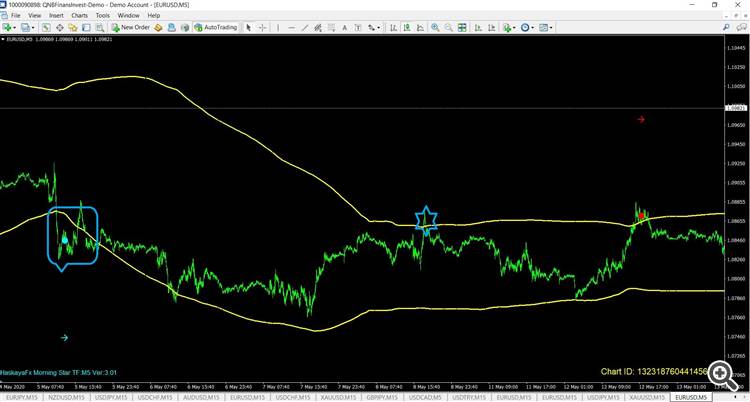The width and height of the screenshot is (750, 402).
Task: Zoom out of the chart
Action: (x=449, y=28)
